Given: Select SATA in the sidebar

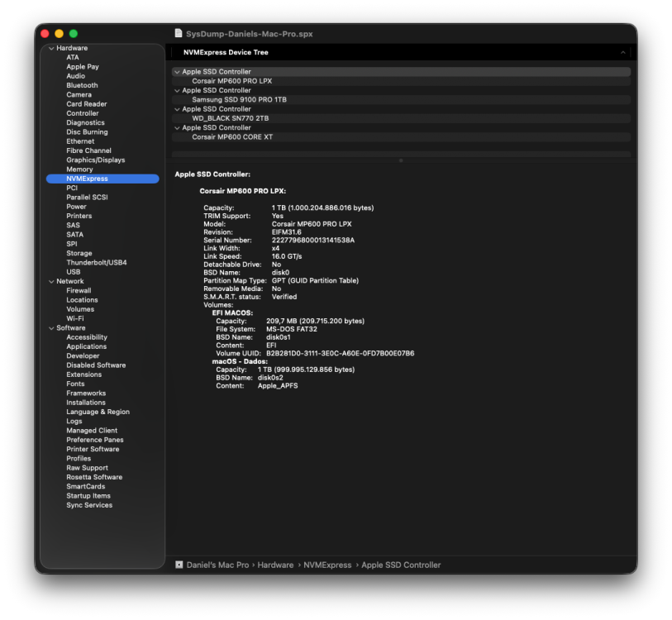Looking at the screenshot, I should tap(75, 235).
